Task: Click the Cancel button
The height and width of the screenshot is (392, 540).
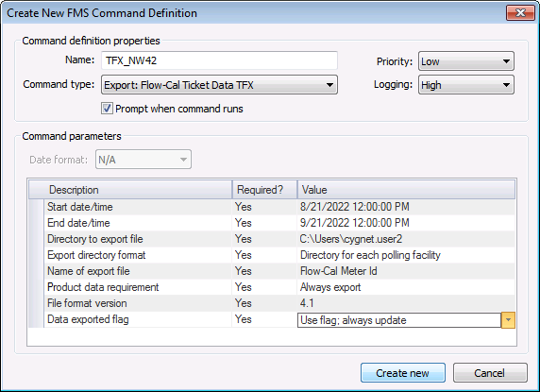Action: point(490,373)
